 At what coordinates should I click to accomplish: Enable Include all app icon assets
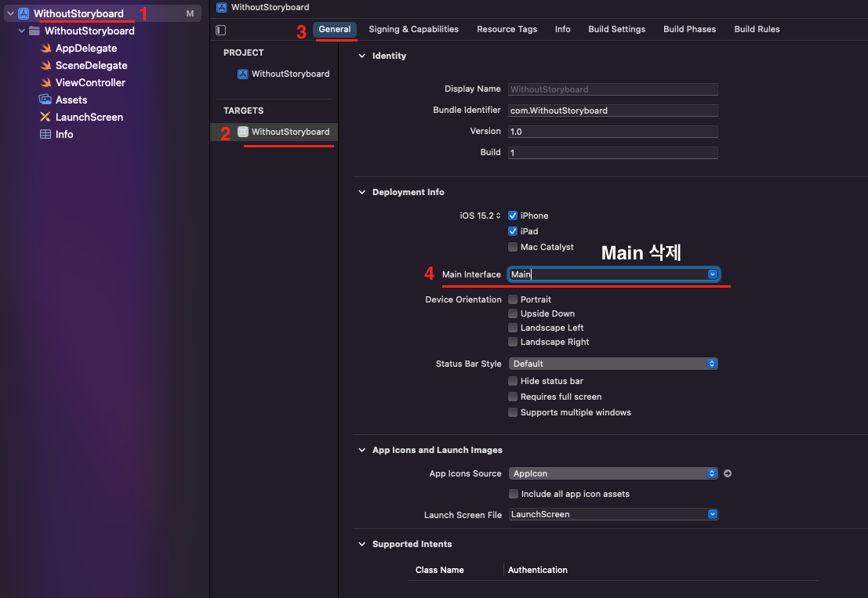click(513, 494)
